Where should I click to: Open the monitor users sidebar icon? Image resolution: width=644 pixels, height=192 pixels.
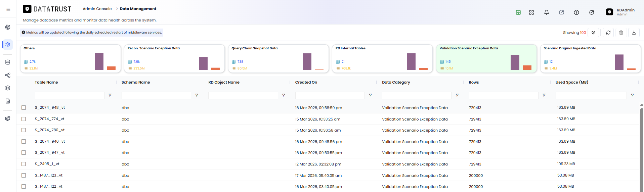pos(8,118)
